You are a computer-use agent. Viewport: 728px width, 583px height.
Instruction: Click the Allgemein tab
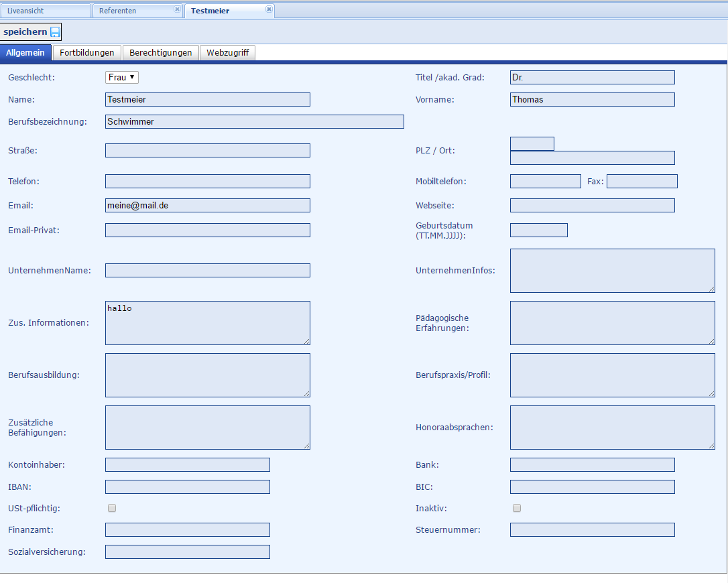[25, 53]
